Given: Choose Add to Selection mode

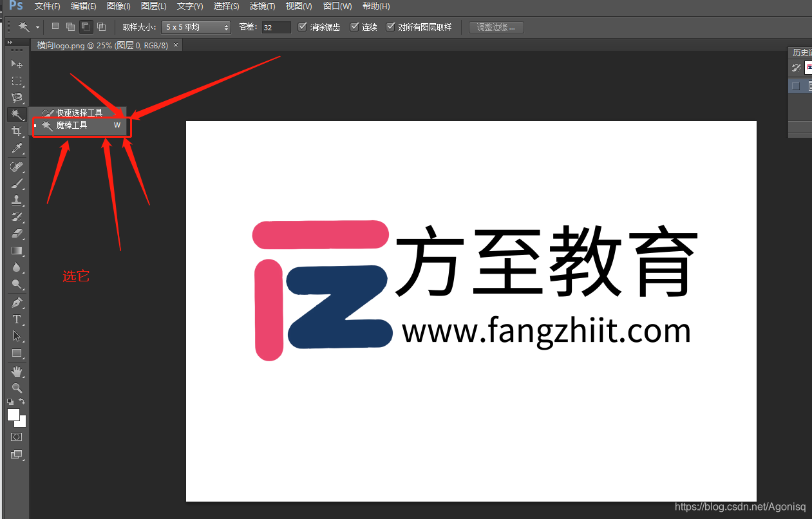Looking at the screenshot, I should point(70,27).
